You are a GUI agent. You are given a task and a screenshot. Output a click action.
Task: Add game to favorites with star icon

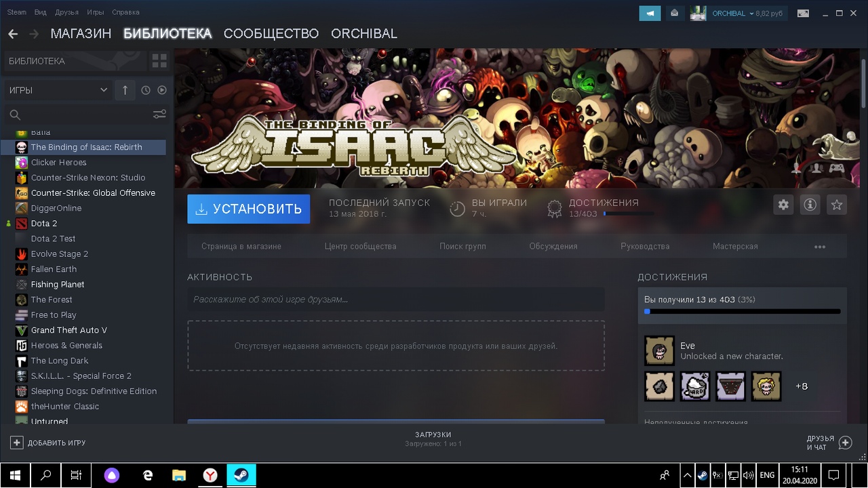[x=837, y=205]
